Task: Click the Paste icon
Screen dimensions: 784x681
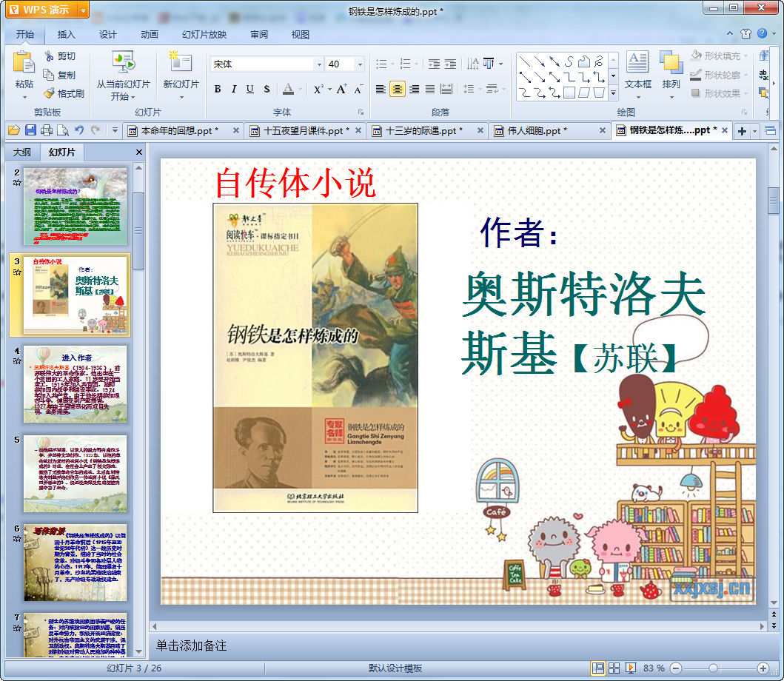Action: click(x=24, y=63)
